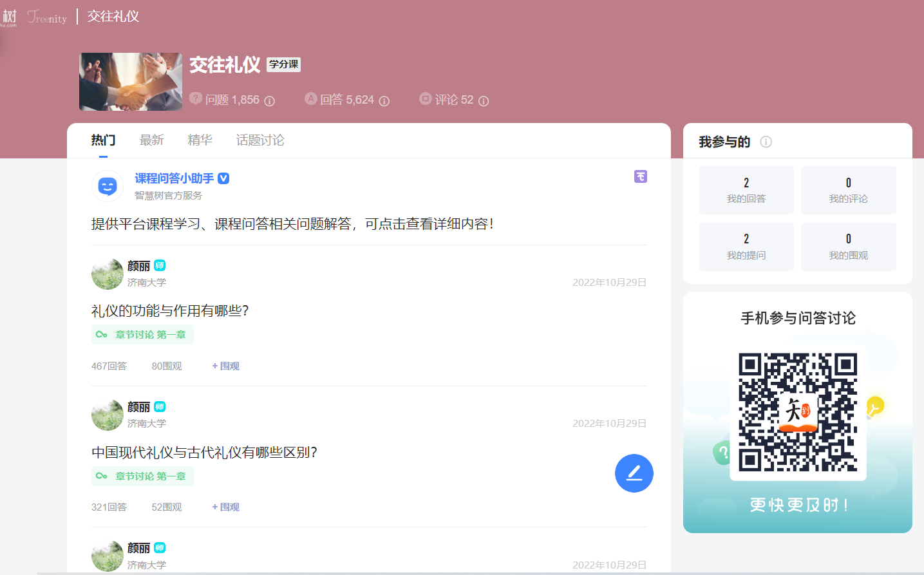This screenshot has height=575, width=924.
Task: Click assistant post text 提供平台课程学习
Action: tap(293, 224)
